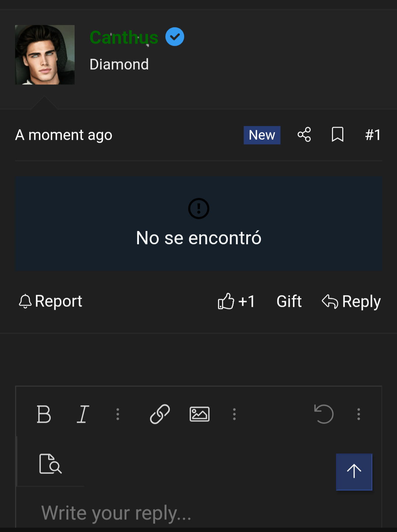This screenshot has width=397, height=532.
Task: Open additional insert options menu
Action: [234, 414]
